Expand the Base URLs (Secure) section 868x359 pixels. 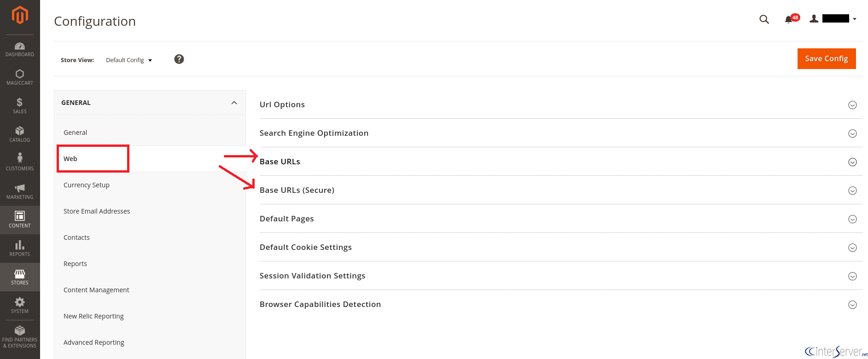pyautogui.click(x=561, y=190)
